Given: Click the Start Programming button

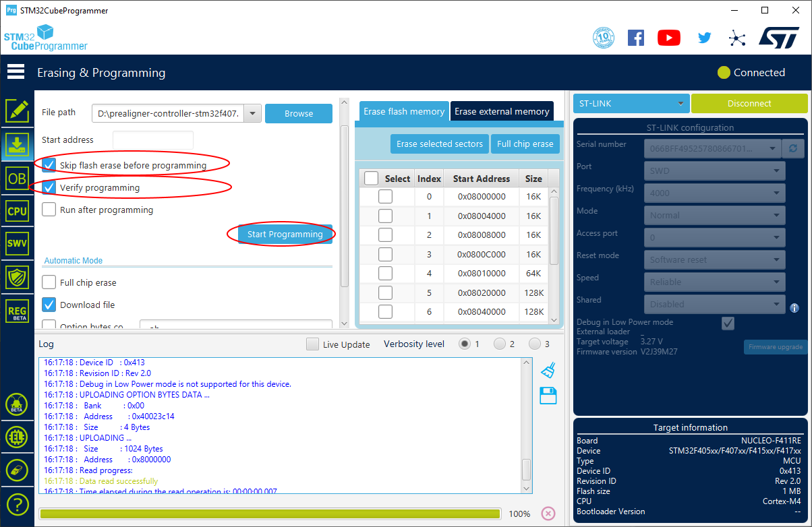Looking at the screenshot, I should coord(285,234).
